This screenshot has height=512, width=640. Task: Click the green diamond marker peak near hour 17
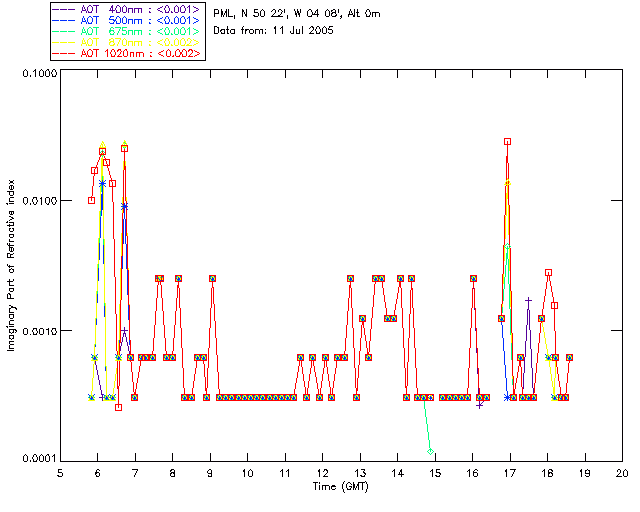point(507,246)
